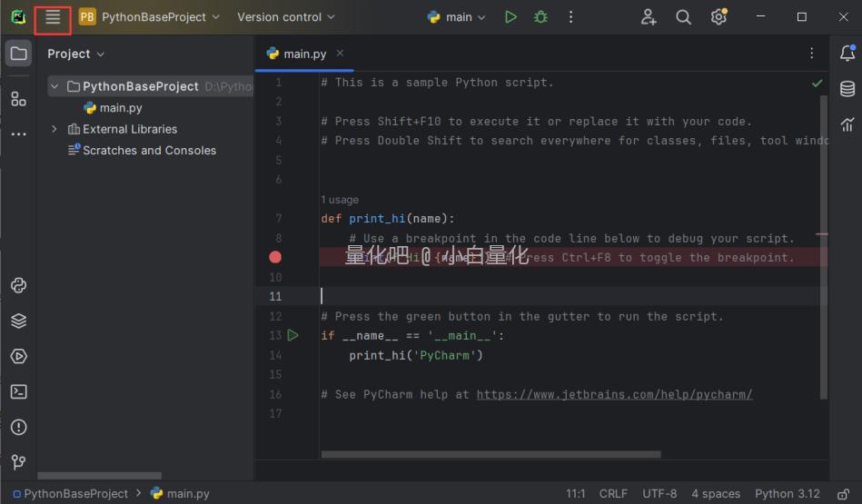Open the main run configuration dropdown

pyautogui.click(x=457, y=17)
